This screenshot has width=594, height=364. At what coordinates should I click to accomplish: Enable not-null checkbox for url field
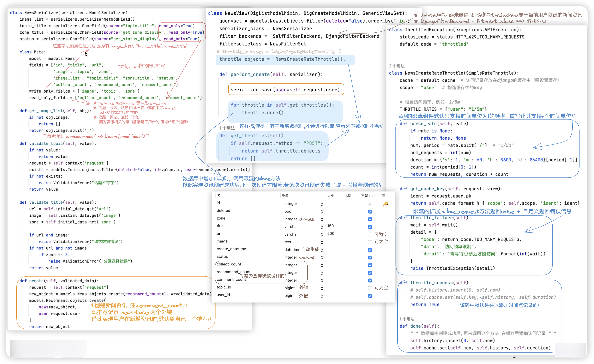coord(370,234)
